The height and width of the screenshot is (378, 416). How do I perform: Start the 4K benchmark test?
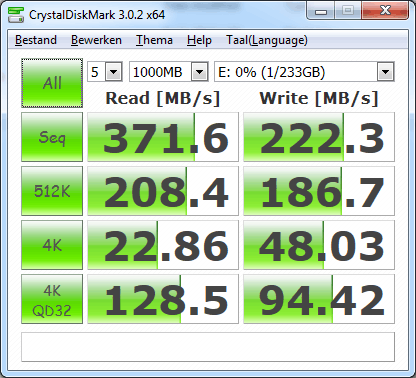[52, 245]
